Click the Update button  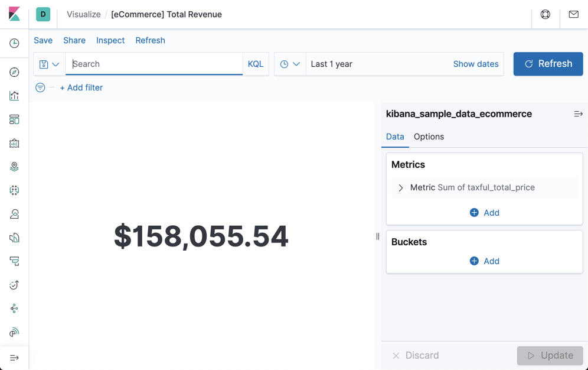tap(550, 355)
